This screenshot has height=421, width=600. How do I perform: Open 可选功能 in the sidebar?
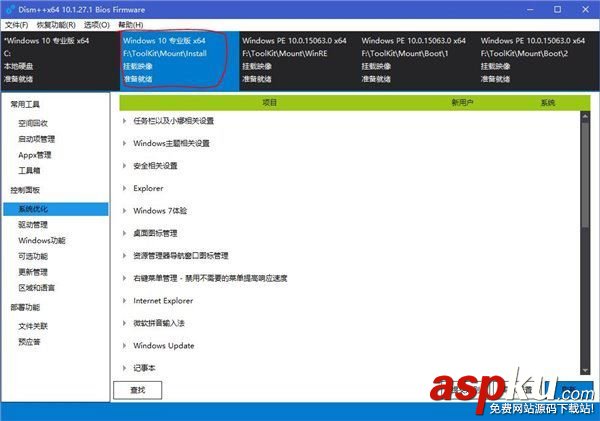point(33,256)
